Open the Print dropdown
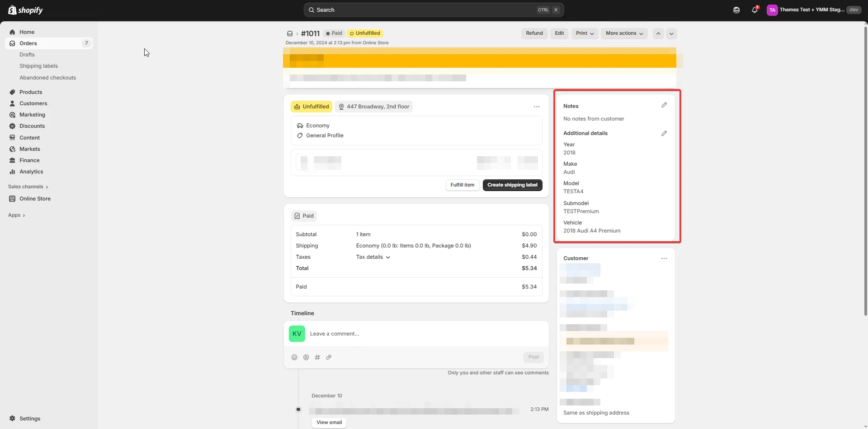The width and height of the screenshot is (868, 429). [585, 33]
